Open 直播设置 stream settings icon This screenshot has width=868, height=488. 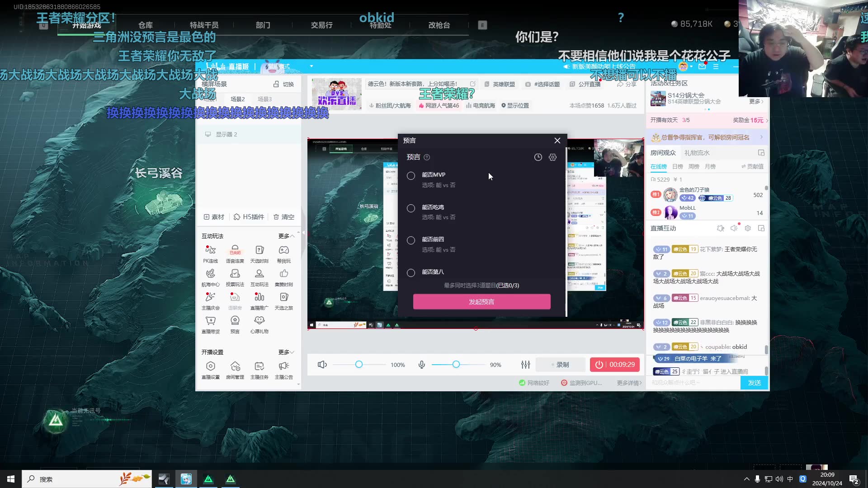210,370
